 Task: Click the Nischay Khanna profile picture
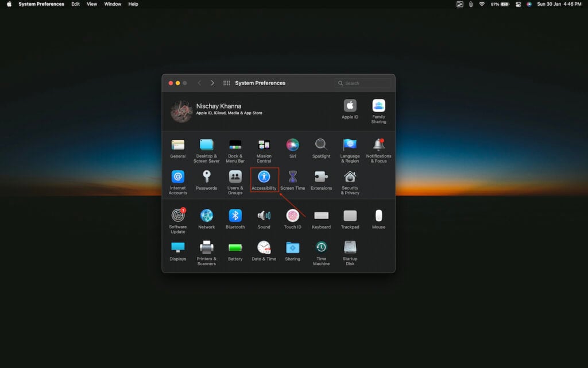(181, 111)
